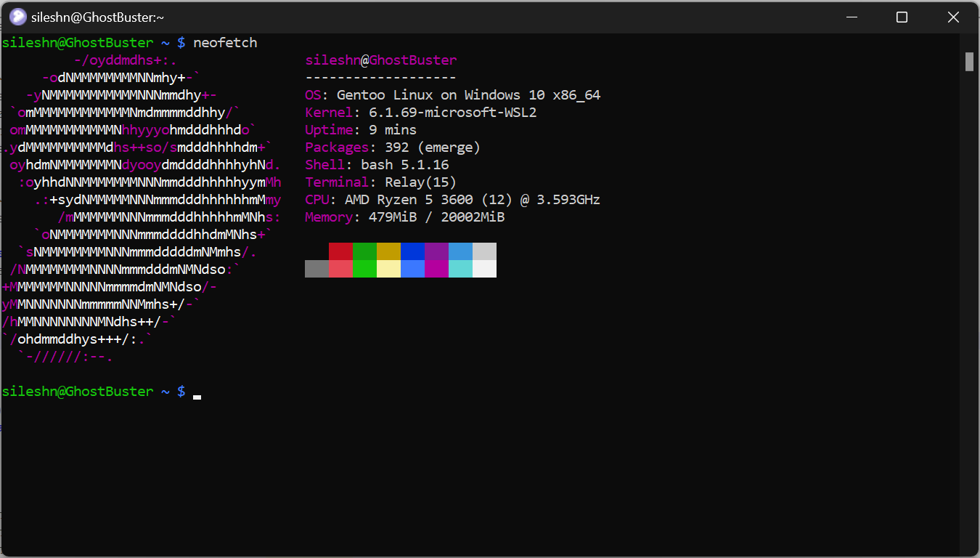This screenshot has width=980, height=558.
Task: Click the bright blue block in bottom row
Action: 412,269
